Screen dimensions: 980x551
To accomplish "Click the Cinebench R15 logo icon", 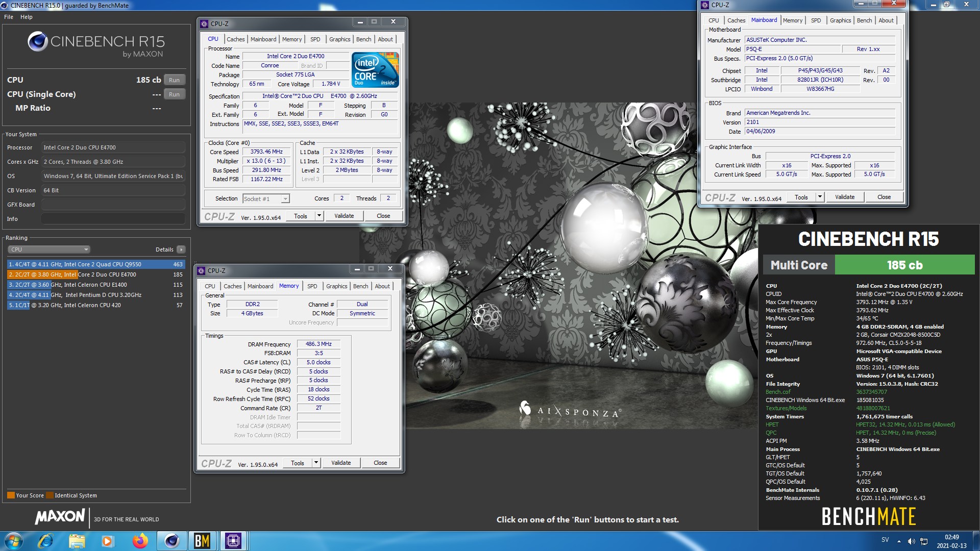I will point(38,41).
